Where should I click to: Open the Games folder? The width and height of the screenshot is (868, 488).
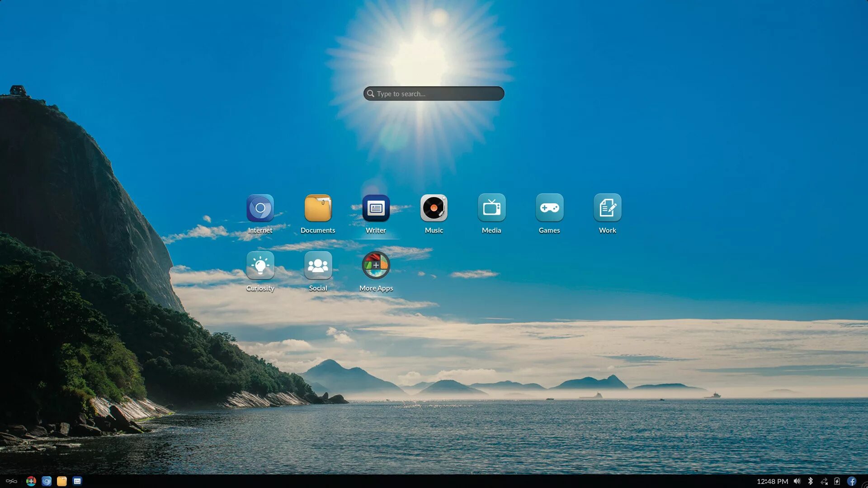(549, 208)
